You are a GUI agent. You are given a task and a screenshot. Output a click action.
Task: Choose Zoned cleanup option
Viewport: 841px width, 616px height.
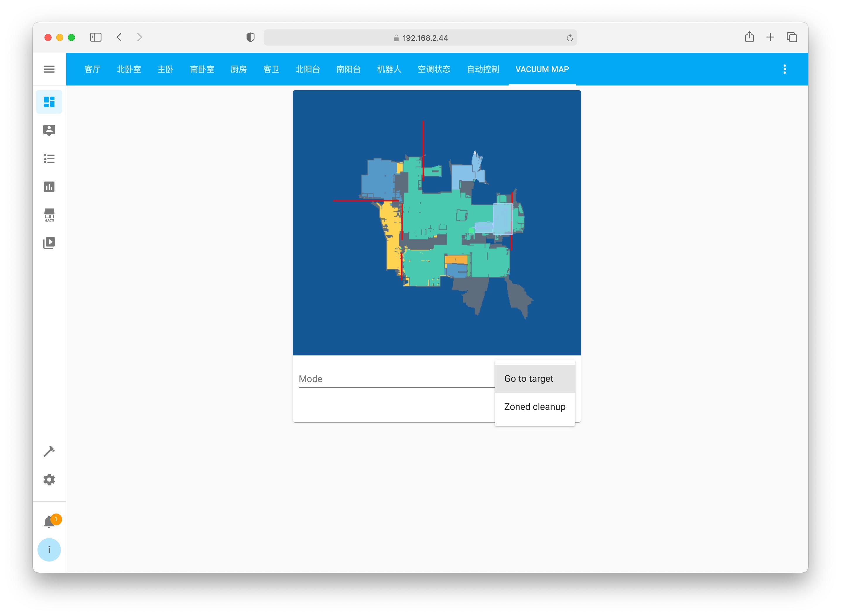point(534,406)
